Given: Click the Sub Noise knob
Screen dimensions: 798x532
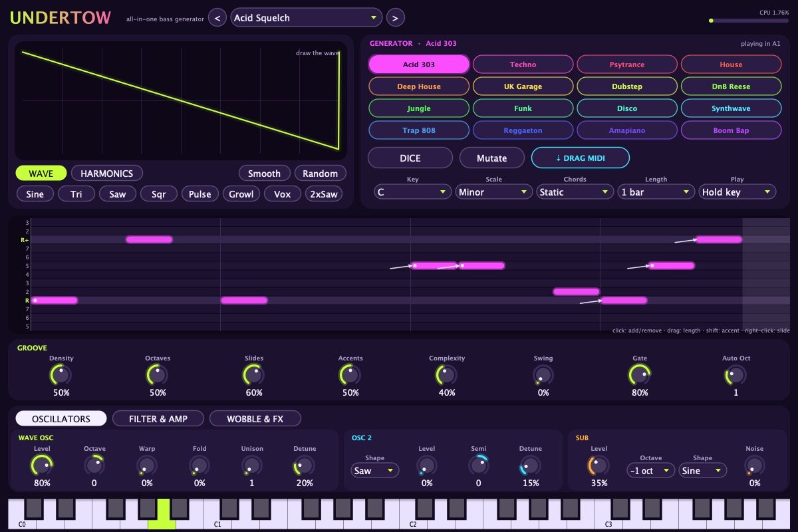Looking at the screenshot, I should (755, 465).
